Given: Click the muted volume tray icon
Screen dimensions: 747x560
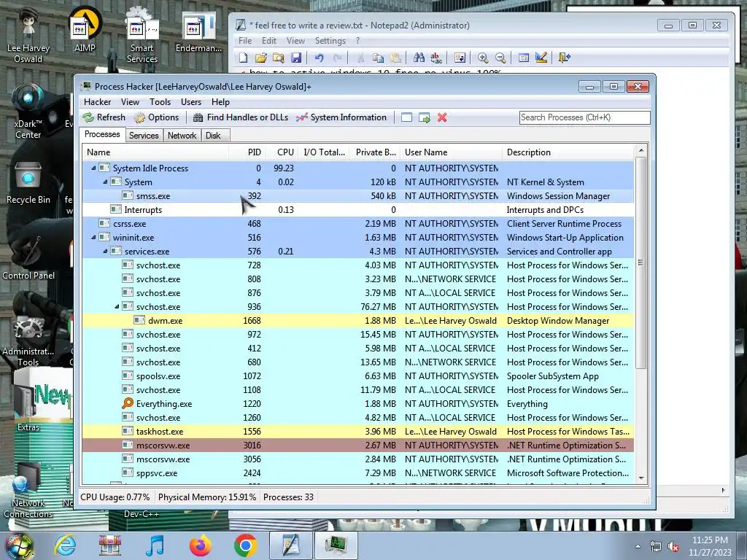Looking at the screenshot, I should tap(673, 547).
